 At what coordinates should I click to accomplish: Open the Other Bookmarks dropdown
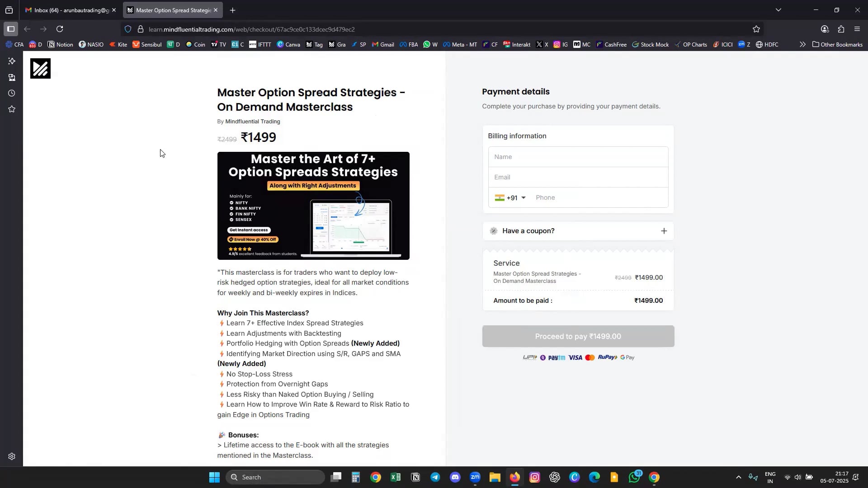837,44
